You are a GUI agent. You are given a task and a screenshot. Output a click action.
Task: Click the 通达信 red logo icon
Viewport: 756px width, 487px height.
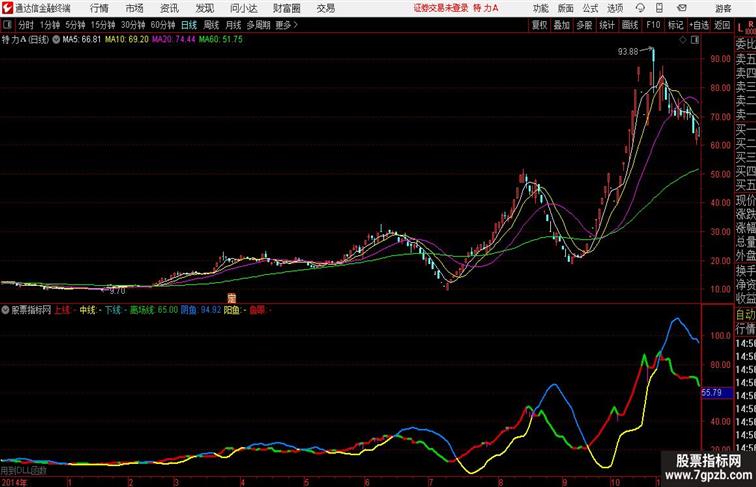coord(7,8)
